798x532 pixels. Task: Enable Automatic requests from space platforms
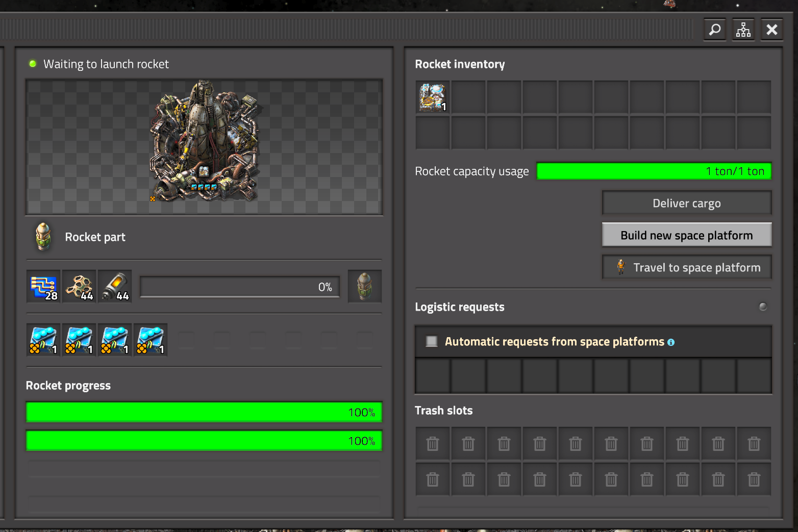click(432, 341)
